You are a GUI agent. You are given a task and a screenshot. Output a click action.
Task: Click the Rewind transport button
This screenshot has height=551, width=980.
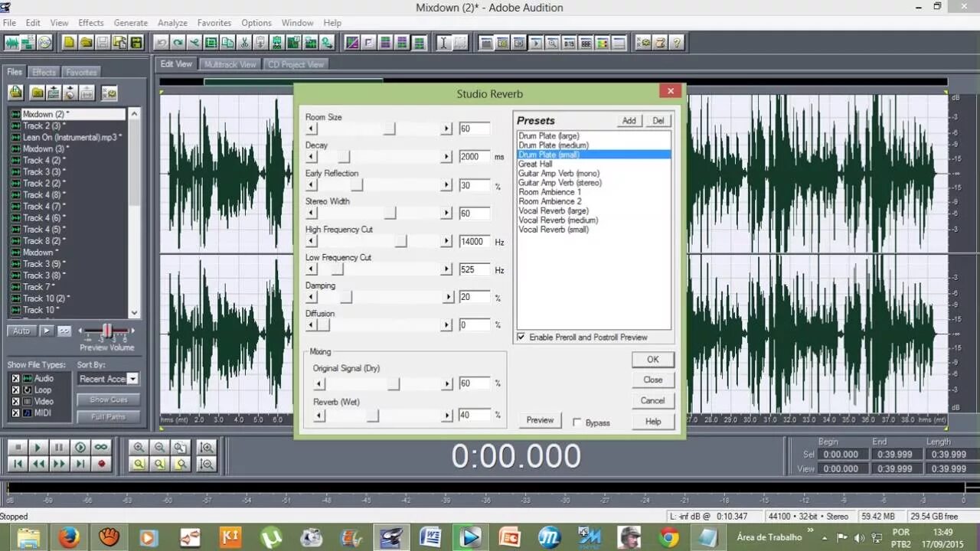pos(38,464)
